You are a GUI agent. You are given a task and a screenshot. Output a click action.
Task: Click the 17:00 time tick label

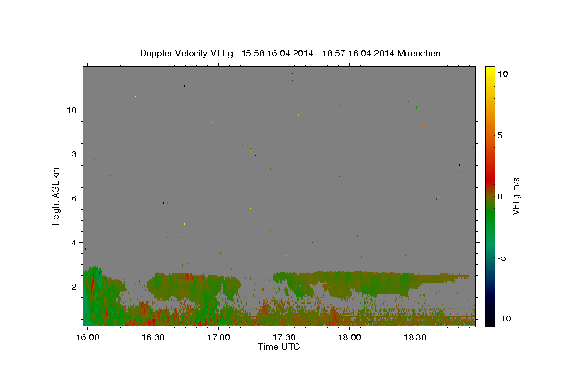click(x=219, y=337)
